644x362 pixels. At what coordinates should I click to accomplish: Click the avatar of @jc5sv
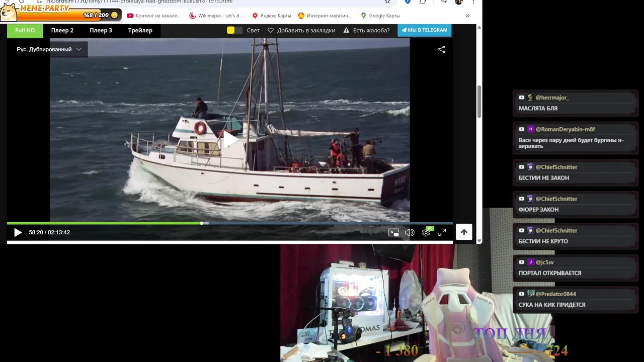pyautogui.click(x=530, y=262)
